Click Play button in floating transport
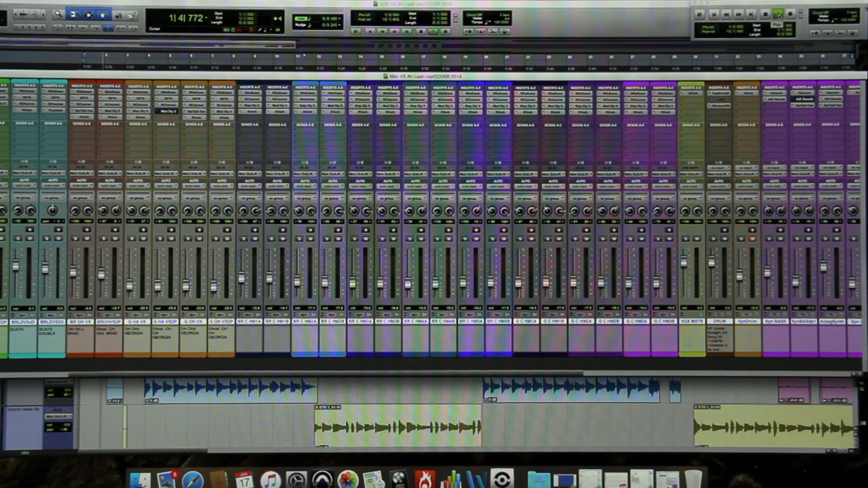This screenshot has width=868, height=488. point(778,14)
